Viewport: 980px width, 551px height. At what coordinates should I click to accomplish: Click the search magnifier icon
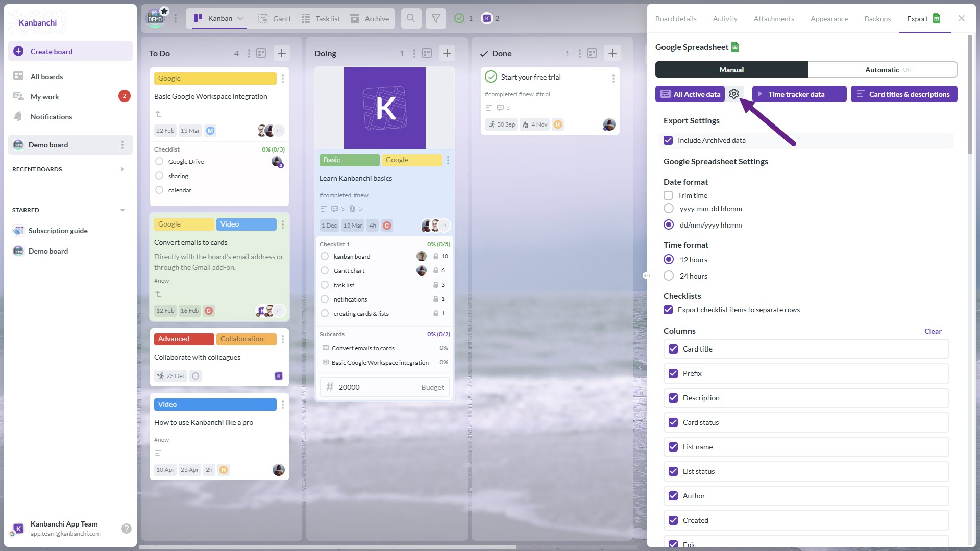411,18
